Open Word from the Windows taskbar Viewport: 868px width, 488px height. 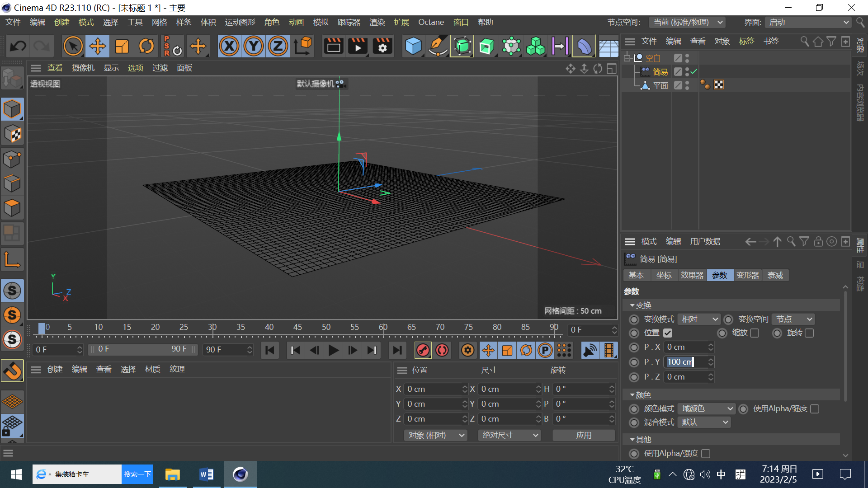pos(206,474)
